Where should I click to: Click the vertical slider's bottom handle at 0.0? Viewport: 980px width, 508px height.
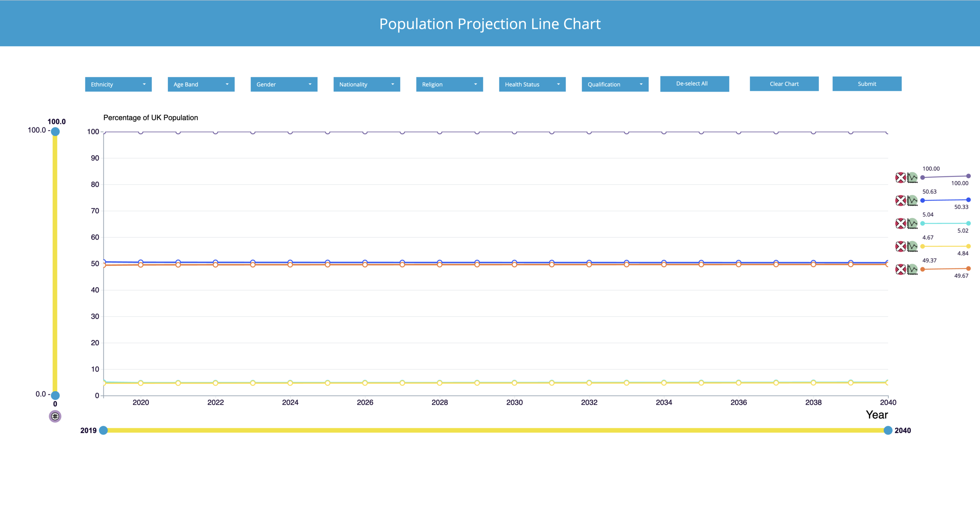click(55, 395)
